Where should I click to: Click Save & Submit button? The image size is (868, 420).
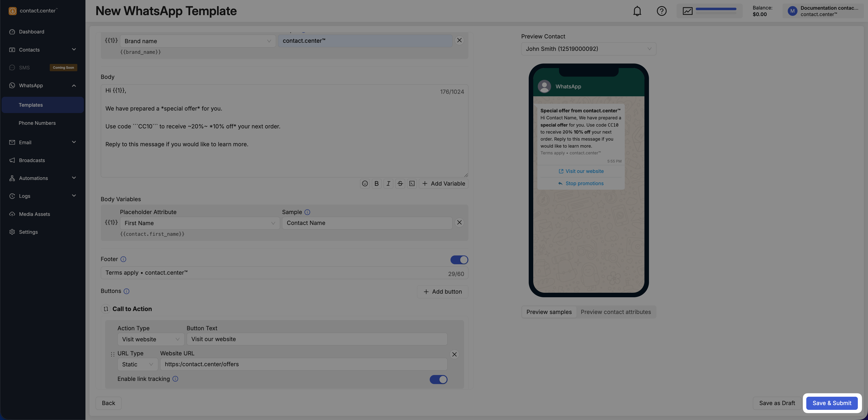pyautogui.click(x=832, y=403)
